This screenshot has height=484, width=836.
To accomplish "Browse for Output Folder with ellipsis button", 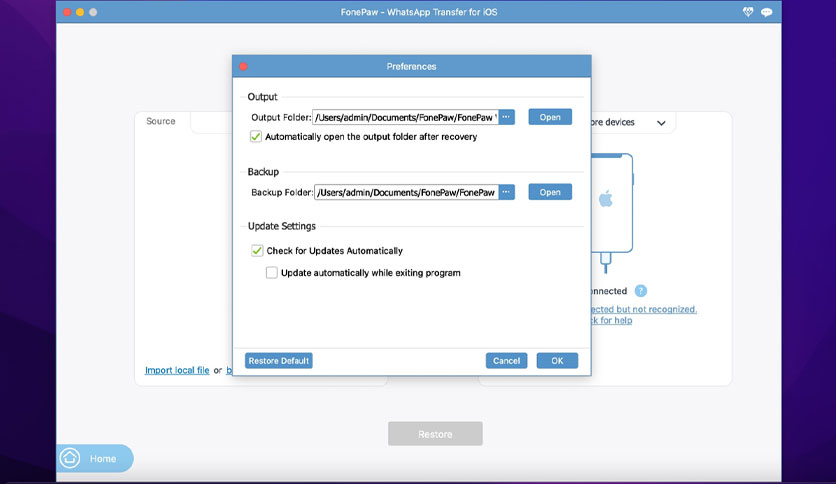I will (x=507, y=117).
